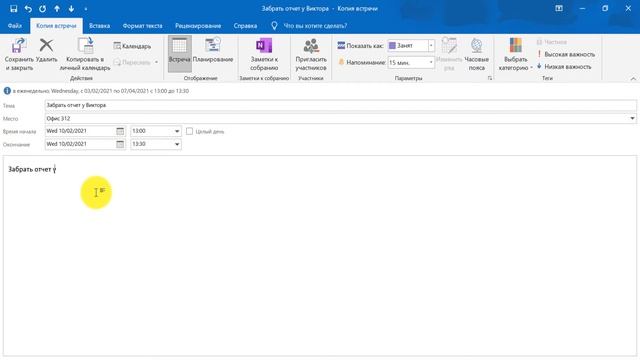
Task: Expand the Переслать dropdown arrow
Action: click(x=156, y=62)
